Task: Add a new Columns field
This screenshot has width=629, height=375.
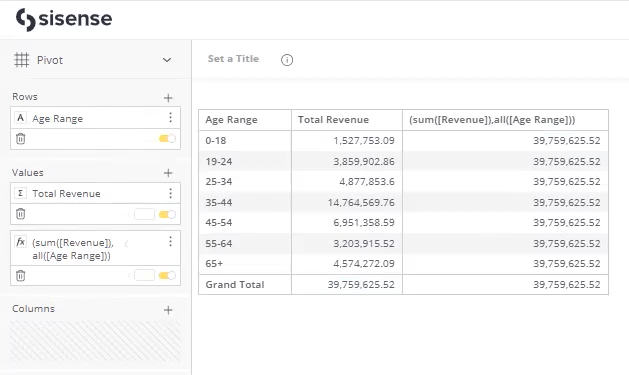Action: [168, 310]
